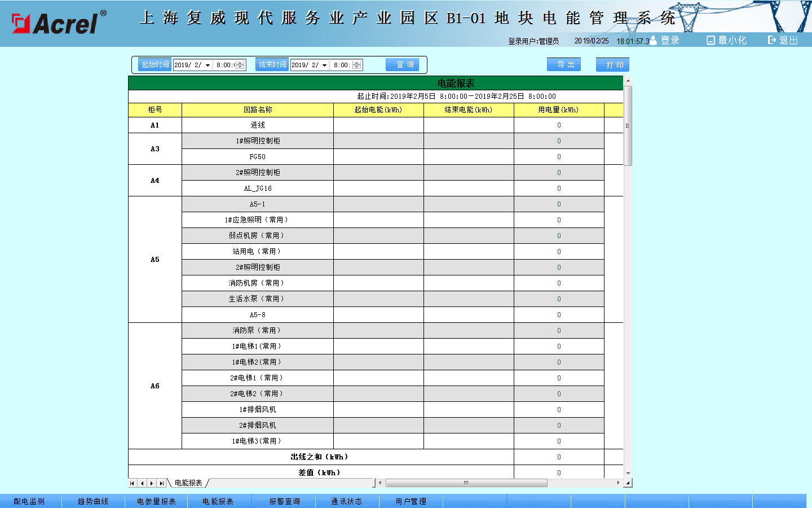812x508 pixels.
Task: Open the 报警查询 menu
Action: 284,501
